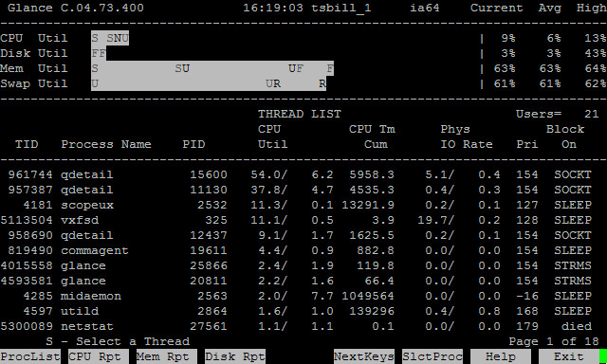
Task: Click the Disk Util bar graph
Action: [99, 53]
